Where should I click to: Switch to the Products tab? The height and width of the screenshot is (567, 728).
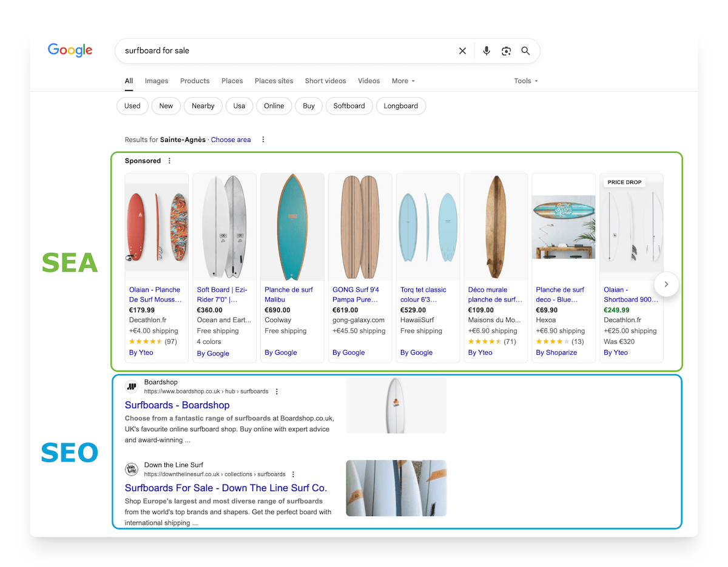(195, 81)
